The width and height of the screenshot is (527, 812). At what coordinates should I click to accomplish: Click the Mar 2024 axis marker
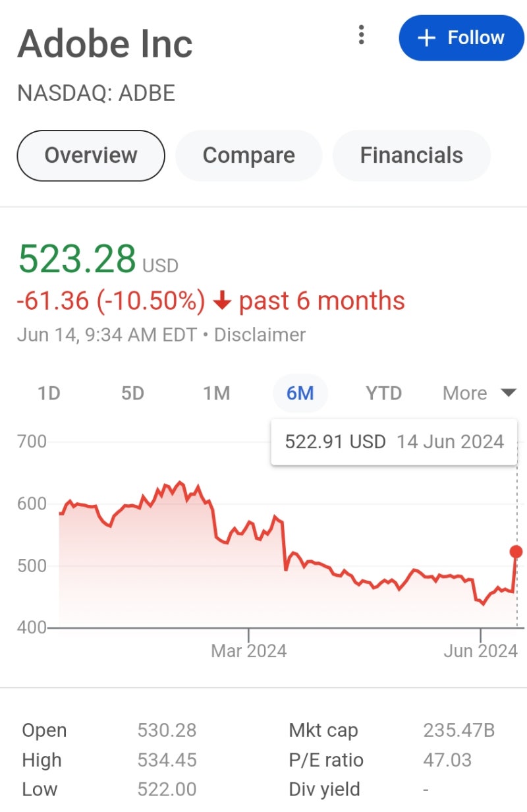pyautogui.click(x=248, y=651)
